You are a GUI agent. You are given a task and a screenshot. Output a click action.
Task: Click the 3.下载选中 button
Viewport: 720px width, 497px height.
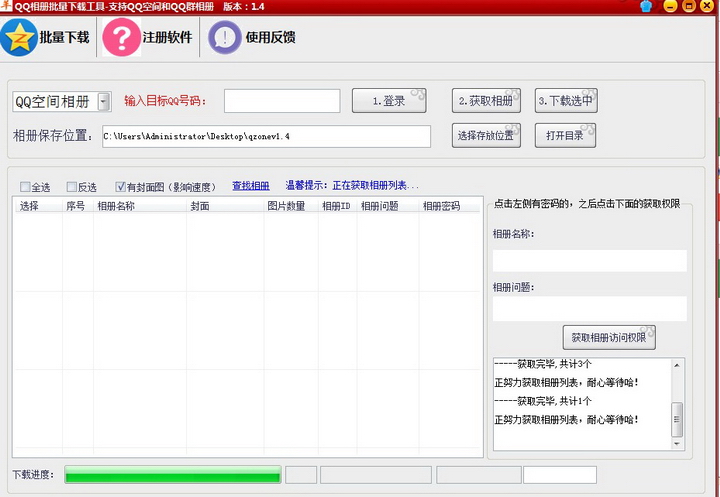566,101
